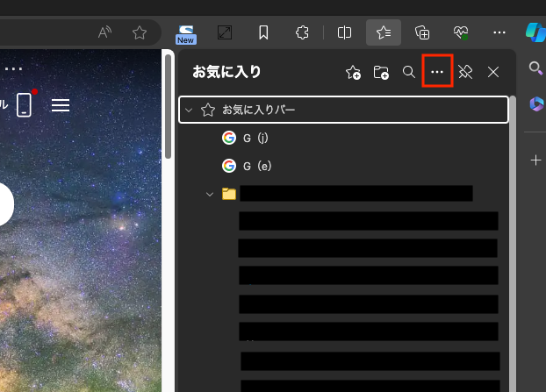Open the Extensions puzzle piece icon
This screenshot has width=546, height=392.
pyautogui.click(x=303, y=32)
